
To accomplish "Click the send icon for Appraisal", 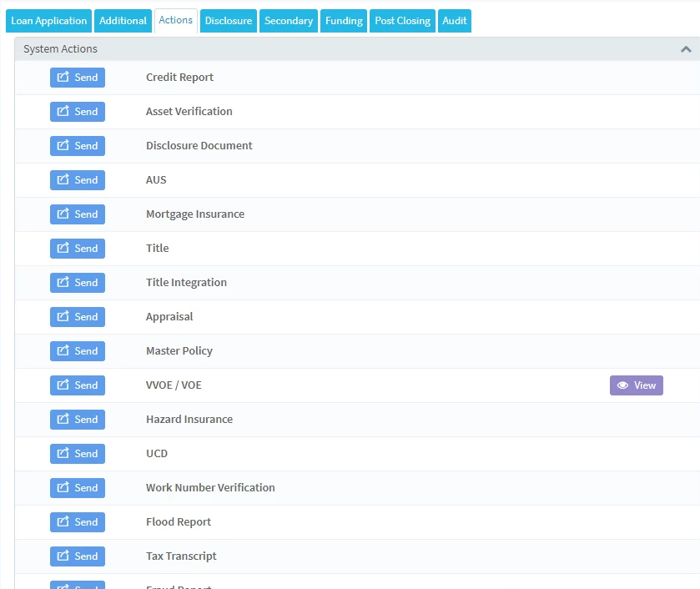I will (x=63, y=316).
